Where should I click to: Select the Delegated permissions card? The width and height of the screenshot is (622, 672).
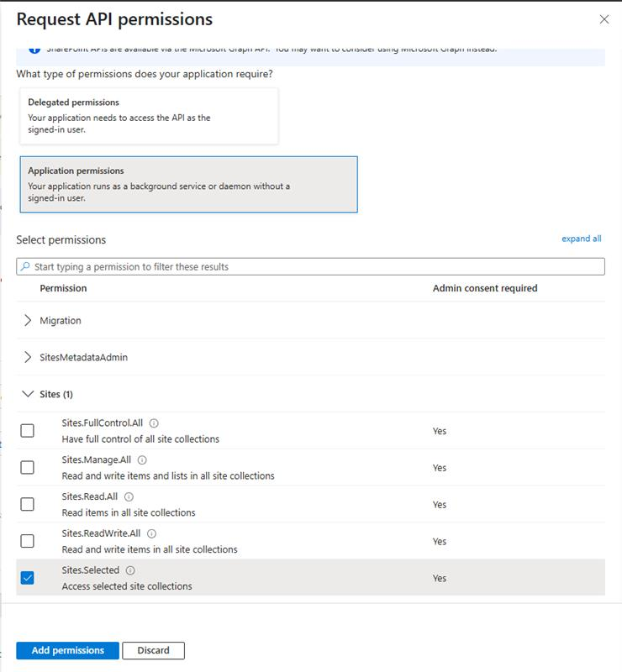pyautogui.click(x=149, y=116)
